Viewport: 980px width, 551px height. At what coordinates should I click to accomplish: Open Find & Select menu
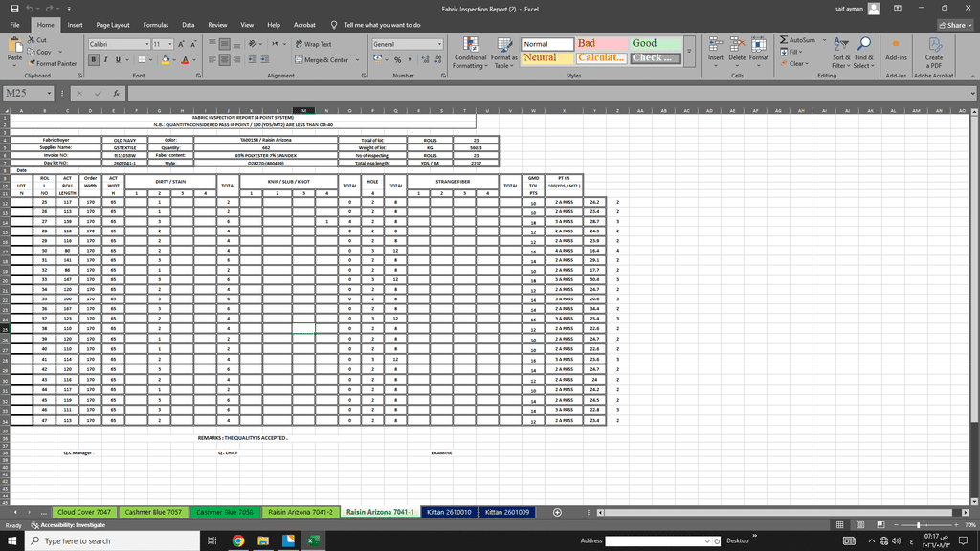tap(863, 53)
